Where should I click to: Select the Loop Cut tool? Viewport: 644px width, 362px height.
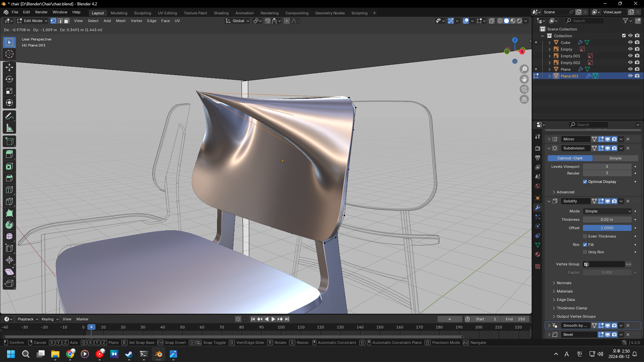click(x=9, y=190)
